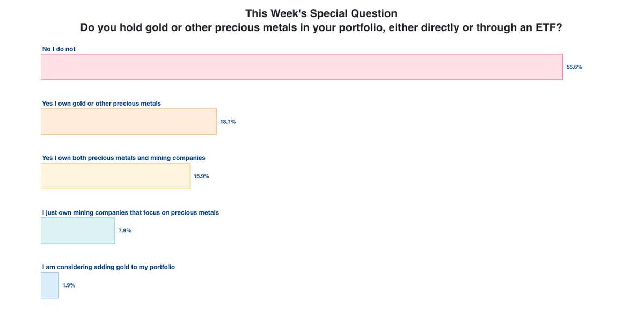Click the 15.9% value label
Screen dimensions: 644x324
click(x=201, y=176)
